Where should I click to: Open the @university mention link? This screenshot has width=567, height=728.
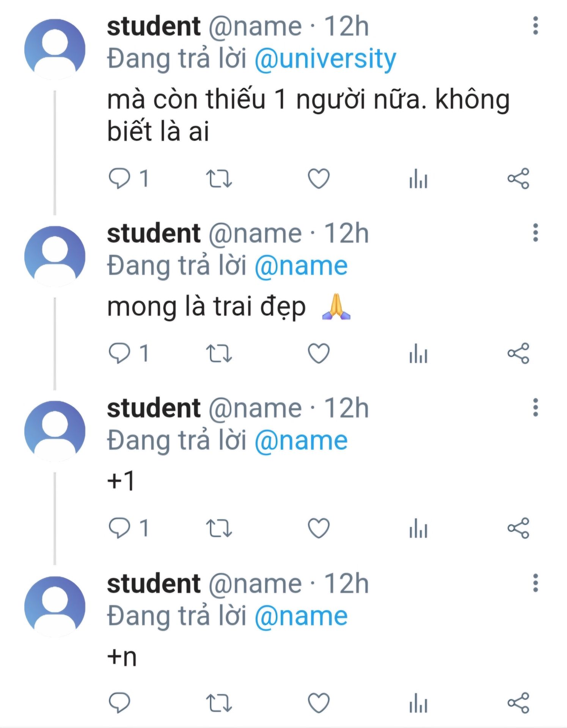(x=325, y=59)
